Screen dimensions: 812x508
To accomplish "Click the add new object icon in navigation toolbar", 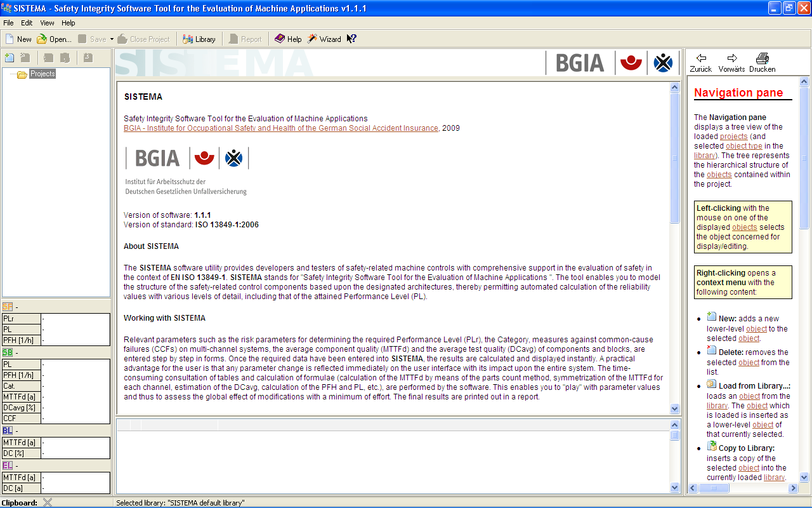I will pos(10,58).
